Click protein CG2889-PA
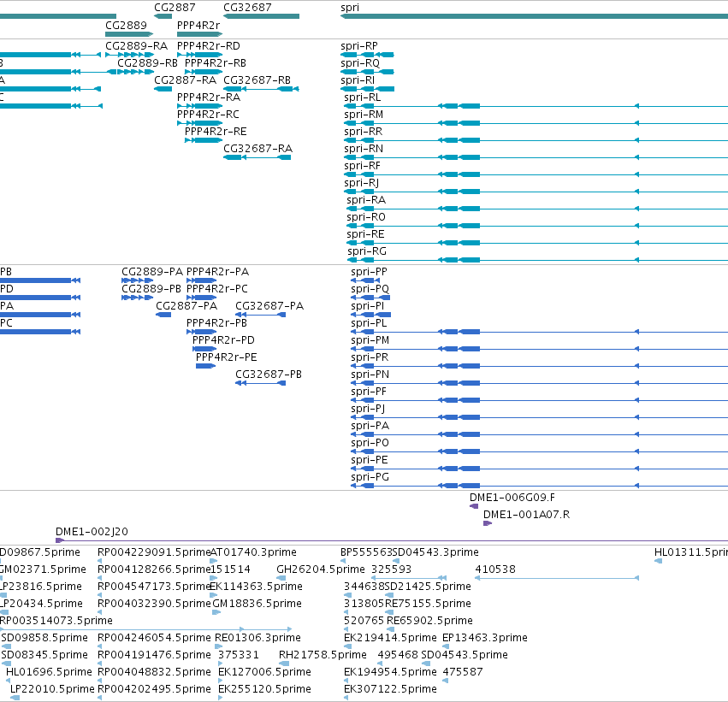The height and width of the screenshot is (702, 728). pos(152,272)
